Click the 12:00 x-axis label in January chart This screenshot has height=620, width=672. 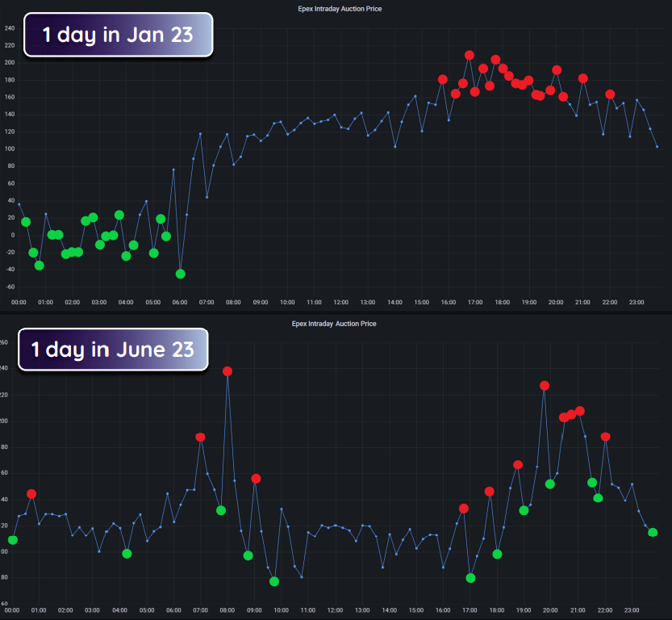pos(340,302)
